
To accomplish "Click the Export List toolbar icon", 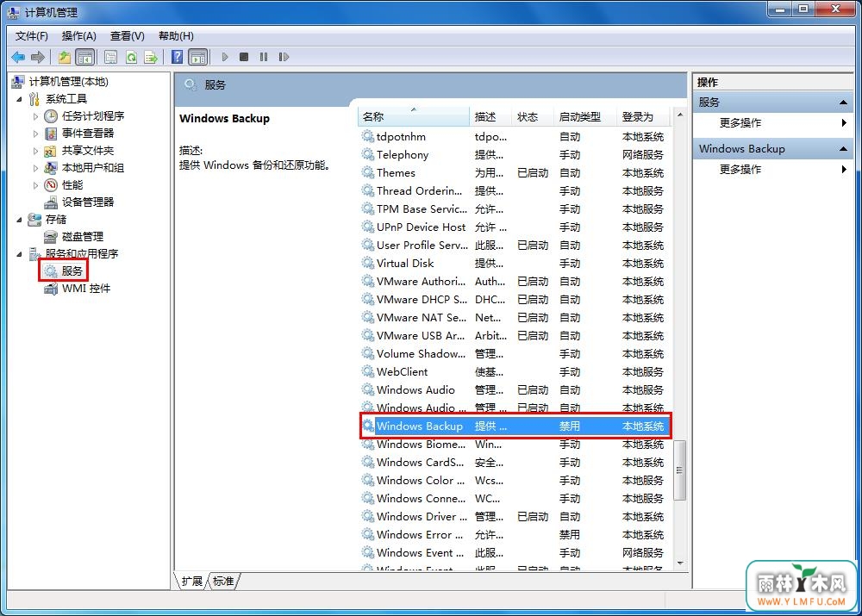I will tap(151, 57).
